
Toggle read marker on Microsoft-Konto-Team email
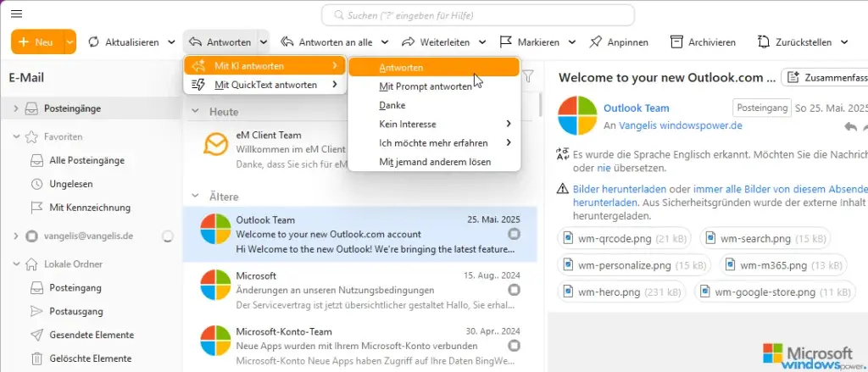click(x=515, y=346)
